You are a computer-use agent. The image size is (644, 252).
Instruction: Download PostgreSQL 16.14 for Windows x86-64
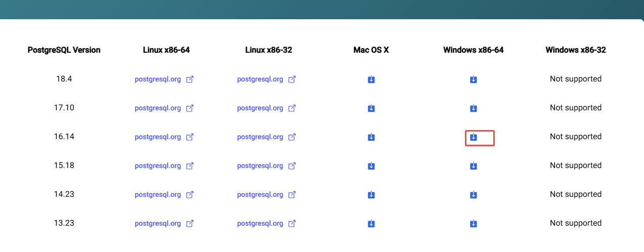pyautogui.click(x=474, y=137)
